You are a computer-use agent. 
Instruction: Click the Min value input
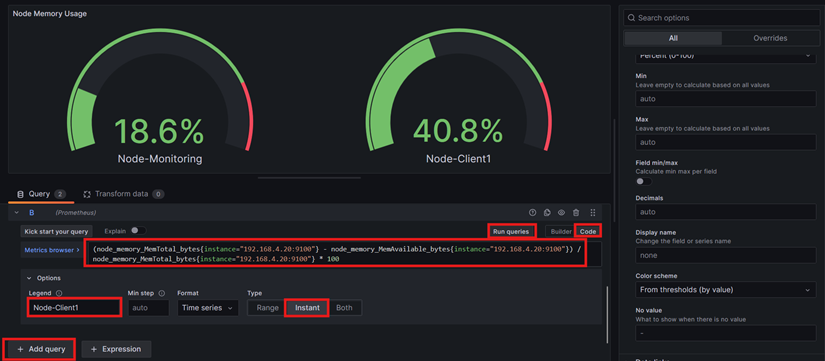(726, 98)
